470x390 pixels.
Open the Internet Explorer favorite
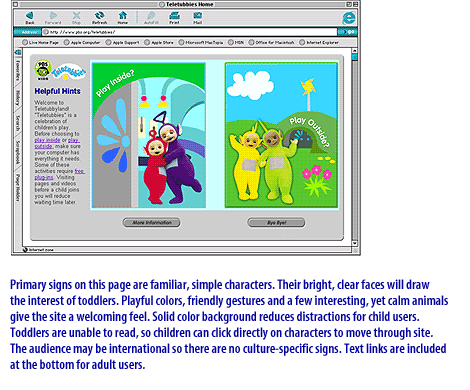[319, 42]
